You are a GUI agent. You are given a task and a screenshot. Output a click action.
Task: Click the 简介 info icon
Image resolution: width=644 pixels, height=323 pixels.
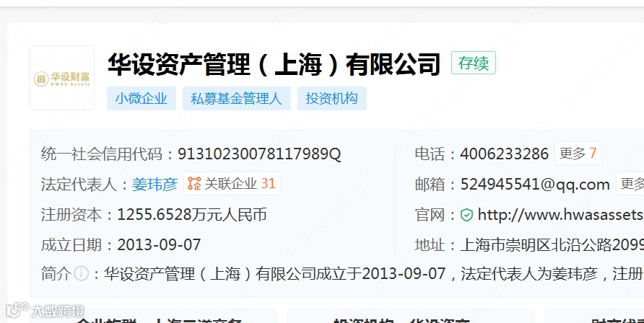(x=82, y=273)
